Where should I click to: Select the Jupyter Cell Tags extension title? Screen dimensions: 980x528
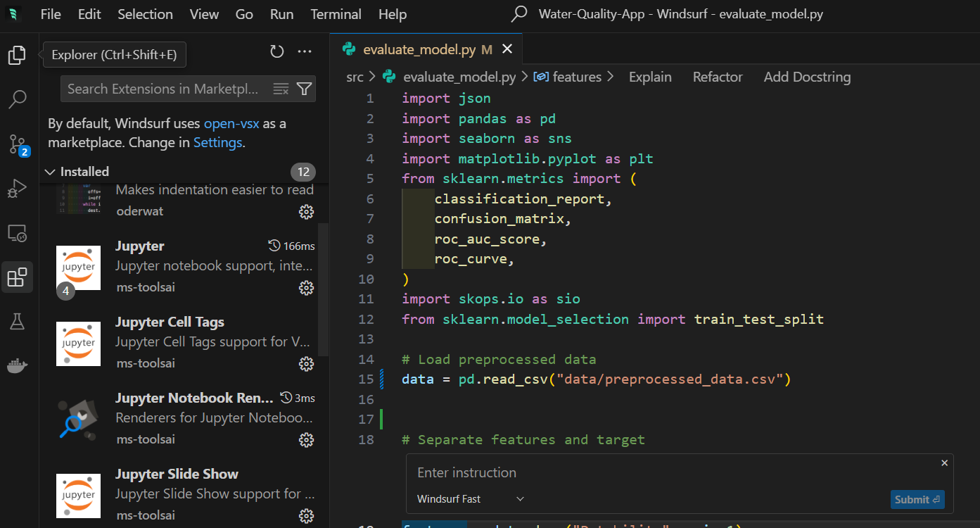click(170, 322)
